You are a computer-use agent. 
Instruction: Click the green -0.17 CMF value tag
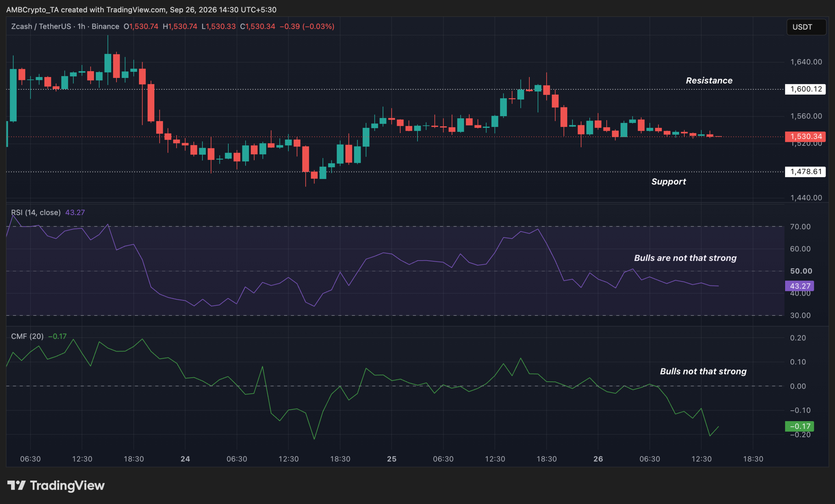[799, 426]
